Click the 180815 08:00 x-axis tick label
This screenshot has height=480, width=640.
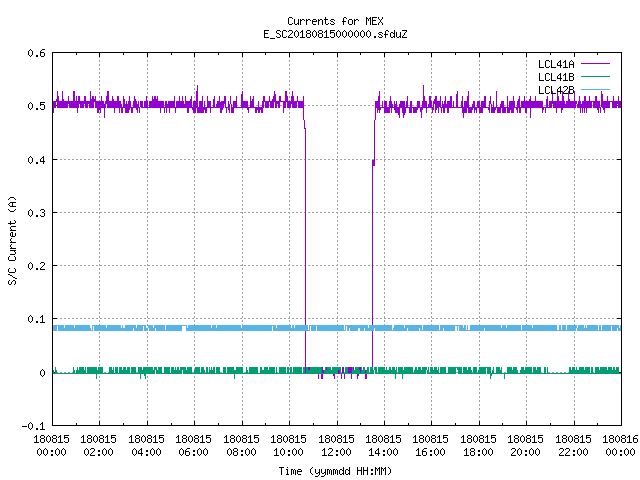(x=241, y=446)
